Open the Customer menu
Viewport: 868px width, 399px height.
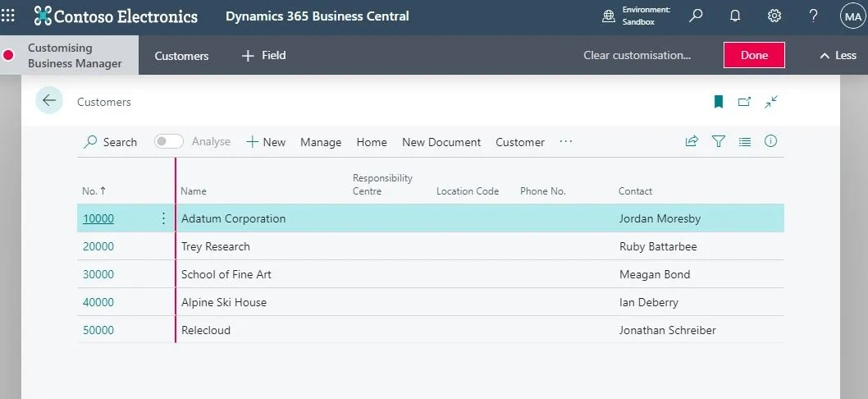click(520, 142)
